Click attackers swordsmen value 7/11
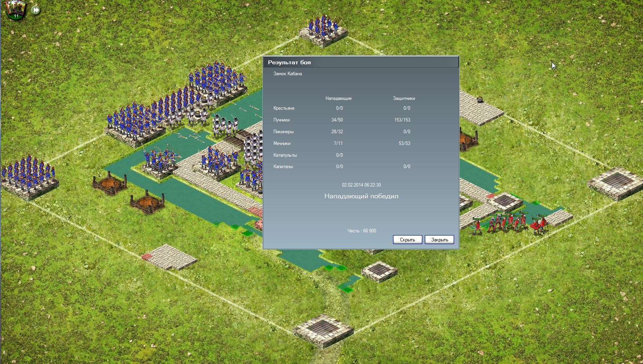This screenshot has height=364, width=643. pos(338,143)
